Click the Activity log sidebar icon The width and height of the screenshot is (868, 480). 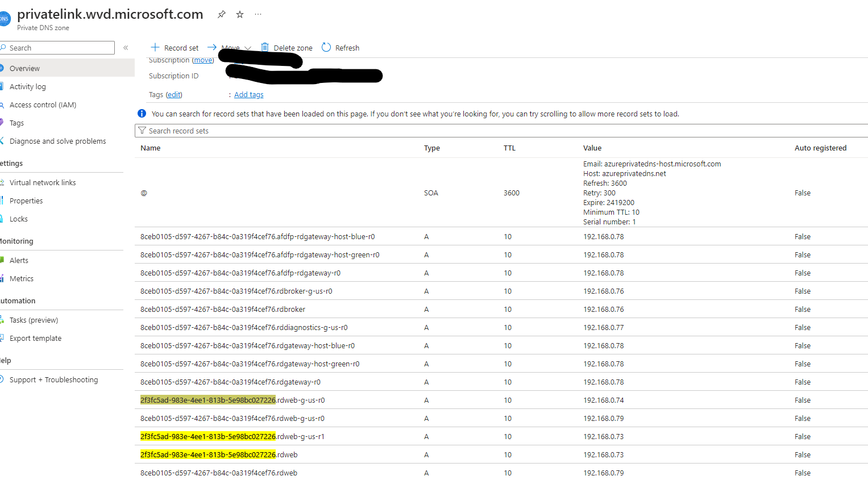(x=2, y=86)
